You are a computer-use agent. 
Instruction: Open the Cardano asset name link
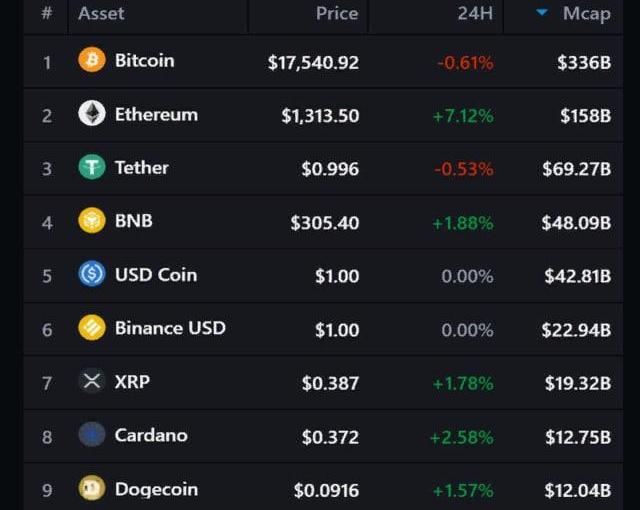coord(151,435)
